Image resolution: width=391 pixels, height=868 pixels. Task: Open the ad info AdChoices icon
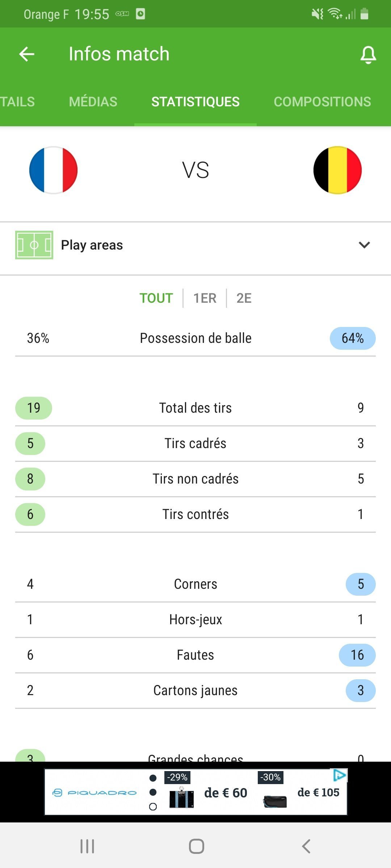(x=340, y=775)
